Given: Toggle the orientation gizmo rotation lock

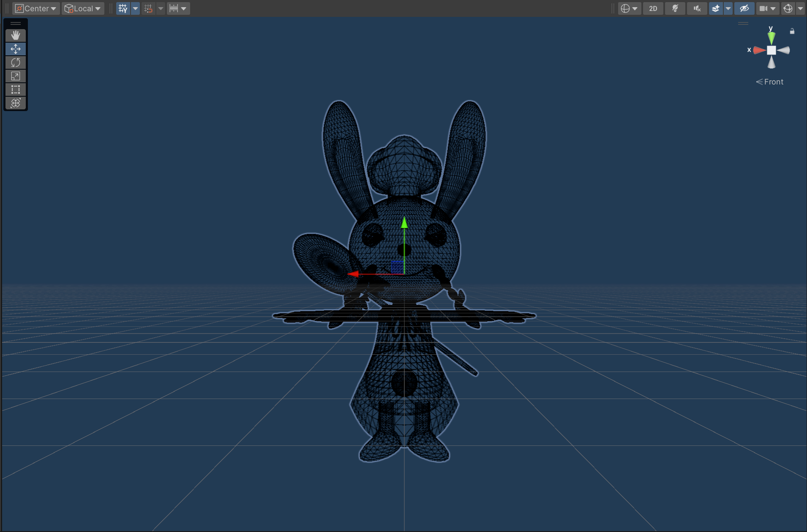Looking at the screenshot, I should coord(792,31).
